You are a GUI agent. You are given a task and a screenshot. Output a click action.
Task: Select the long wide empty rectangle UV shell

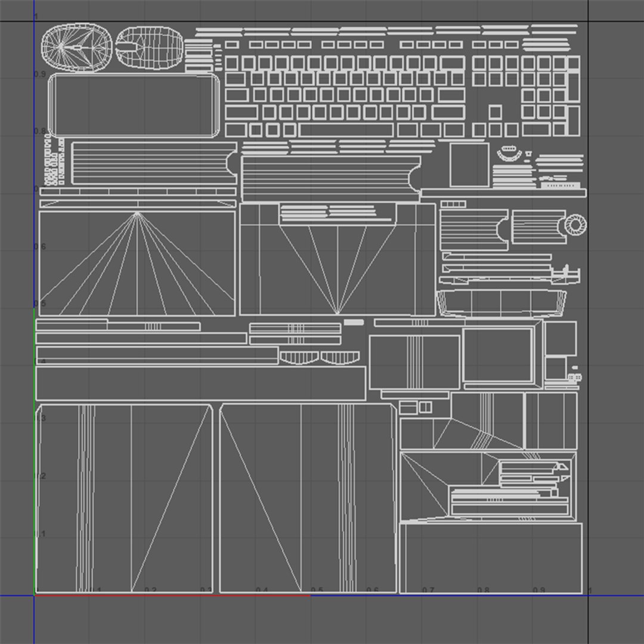click(x=201, y=383)
